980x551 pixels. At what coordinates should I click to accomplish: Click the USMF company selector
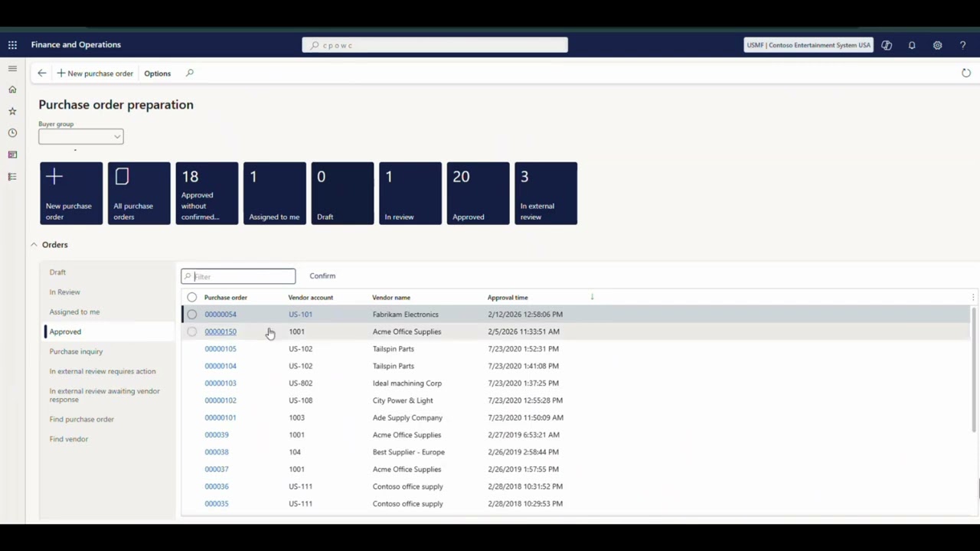coord(808,45)
